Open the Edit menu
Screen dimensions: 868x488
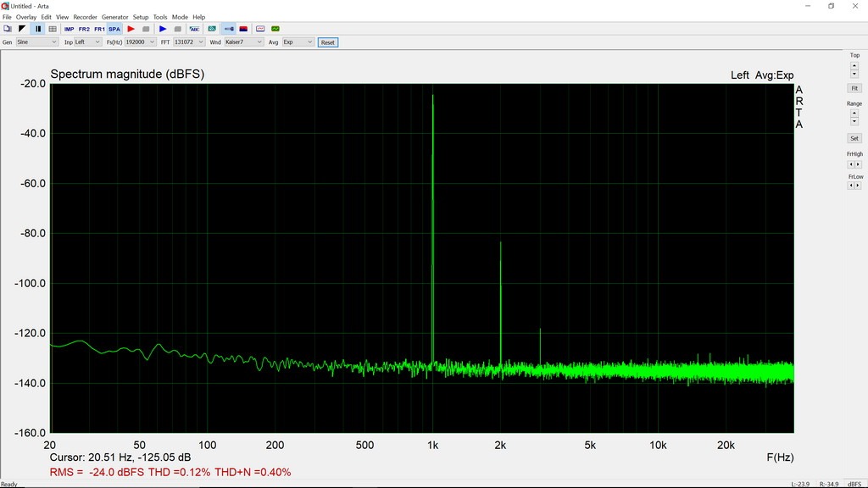click(x=46, y=17)
